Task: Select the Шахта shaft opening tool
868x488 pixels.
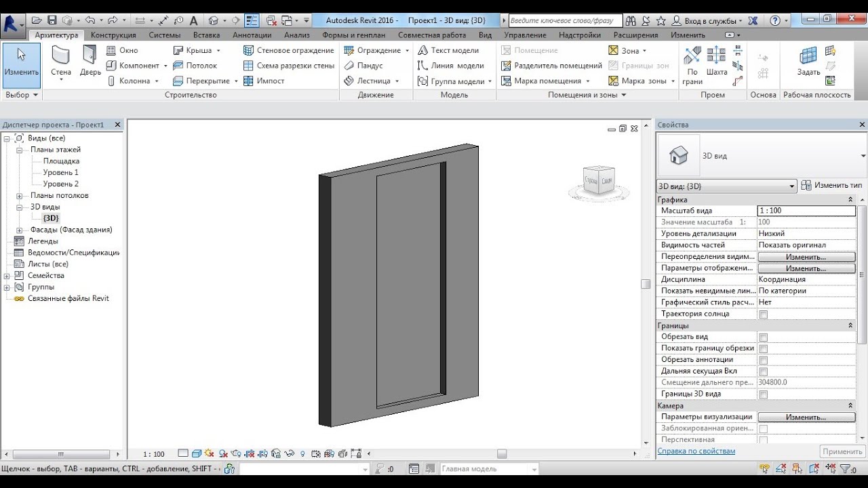Action: [x=716, y=62]
